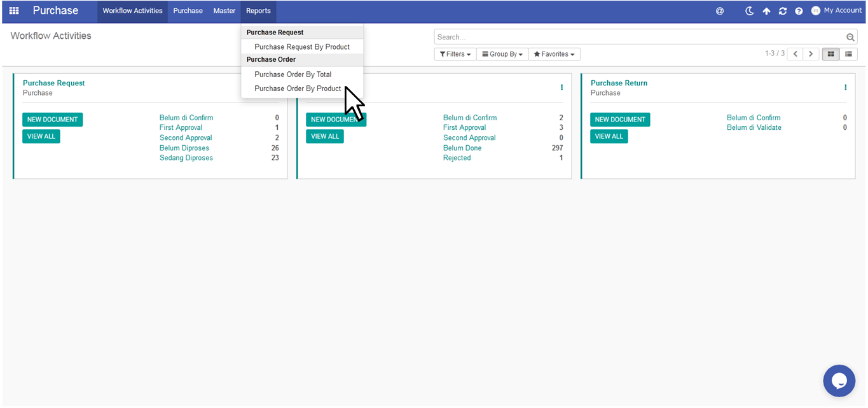This screenshot has height=408, width=868.
Task: Open Belum Diproses link in Purchase Request
Action: coord(184,148)
